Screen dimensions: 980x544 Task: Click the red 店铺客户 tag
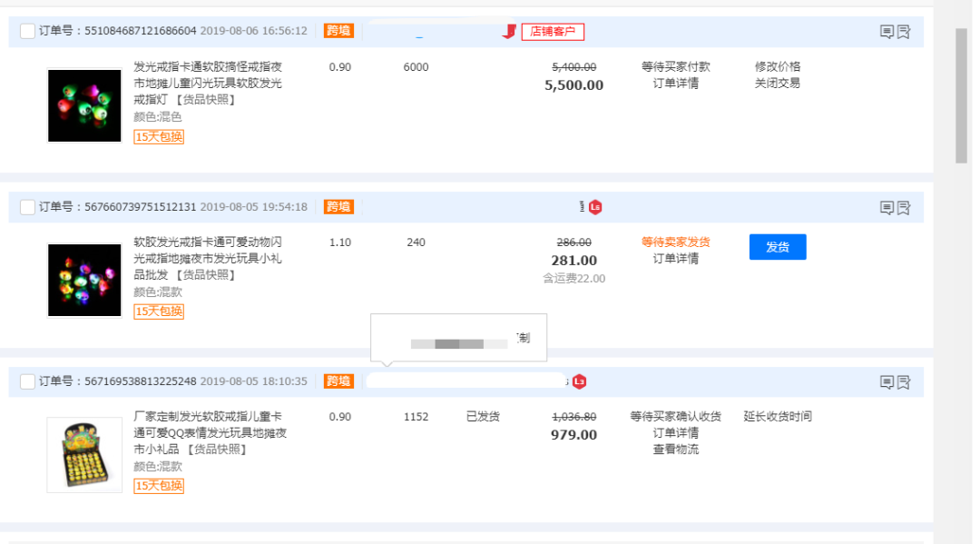click(553, 32)
